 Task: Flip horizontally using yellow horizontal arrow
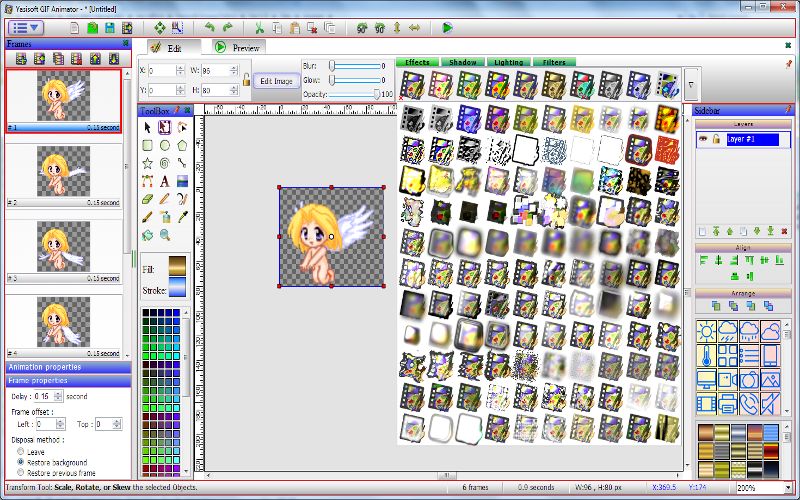[414, 28]
